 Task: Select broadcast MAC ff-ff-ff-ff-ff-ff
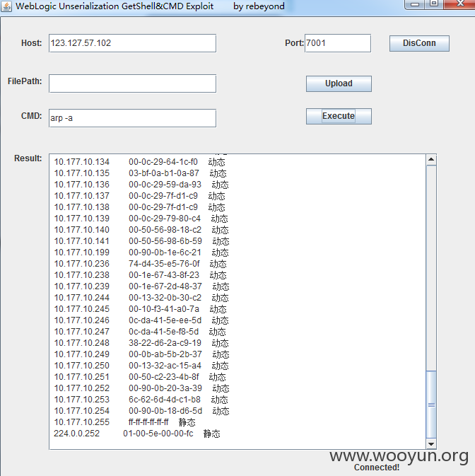(x=148, y=422)
